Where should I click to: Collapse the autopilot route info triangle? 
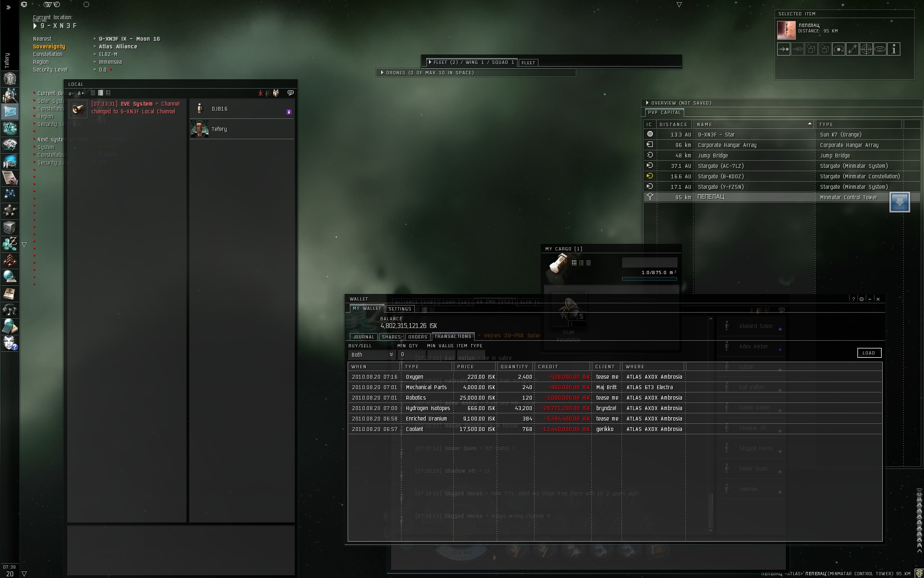point(24,245)
